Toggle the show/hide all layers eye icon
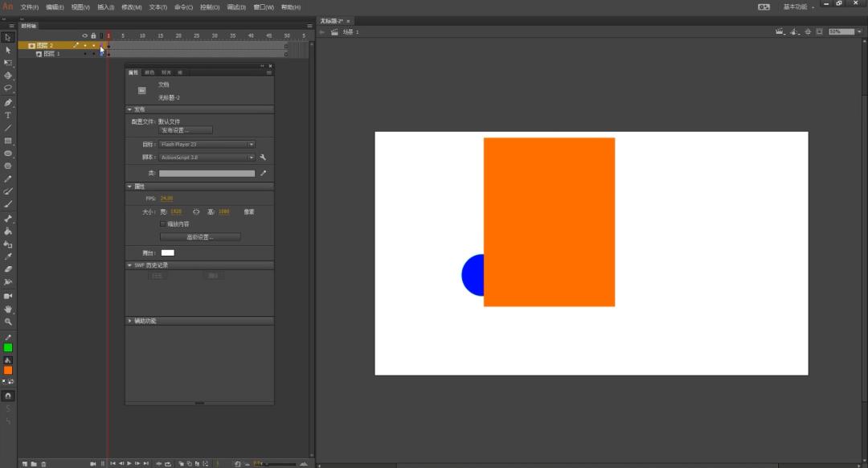Screen dimensions: 868x468 click(84, 35)
